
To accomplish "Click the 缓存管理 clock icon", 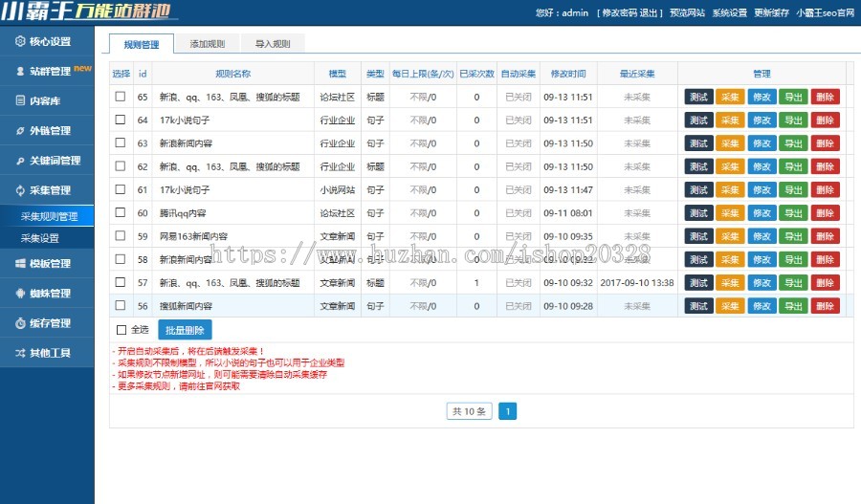I will click(20, 323).
